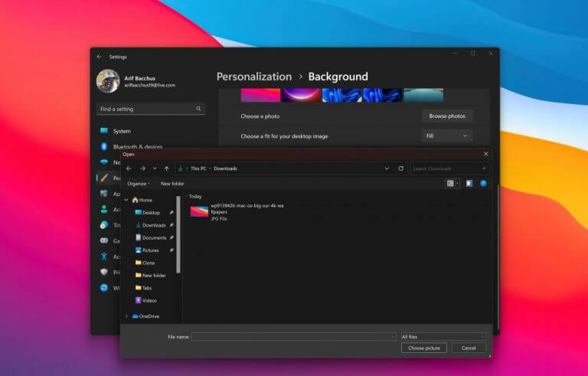Select the mac-os-big-sur wallpaper JPG file
This screenshot has height=376, width=588.
(x=237, y=212)
